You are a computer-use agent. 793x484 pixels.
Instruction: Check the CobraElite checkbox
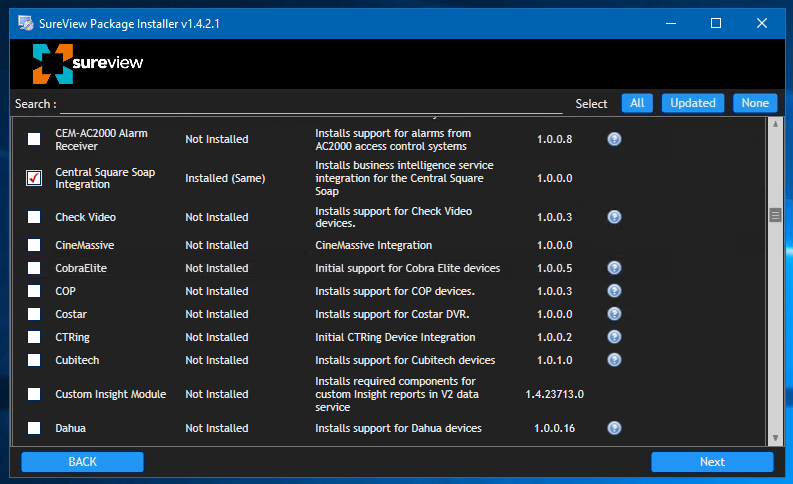(x=34, y=268)
